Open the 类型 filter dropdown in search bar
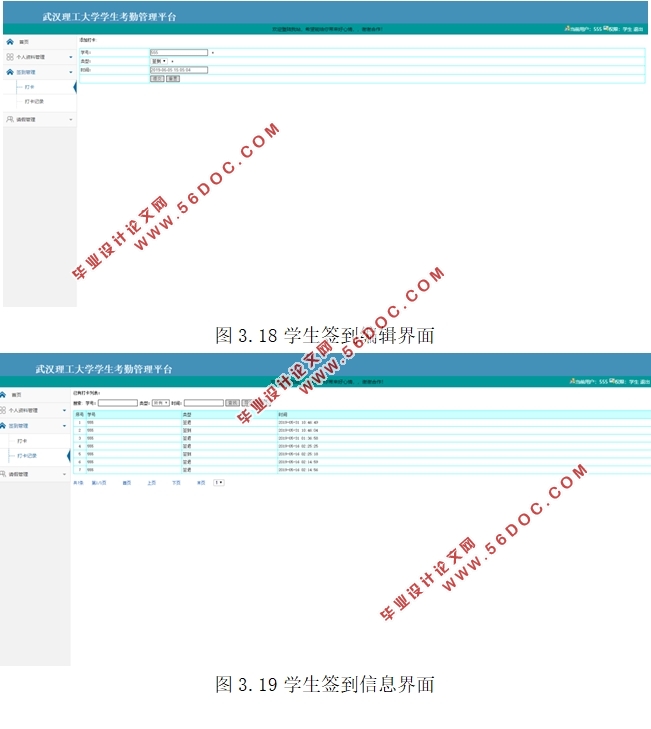 click(x=160, y=403)
